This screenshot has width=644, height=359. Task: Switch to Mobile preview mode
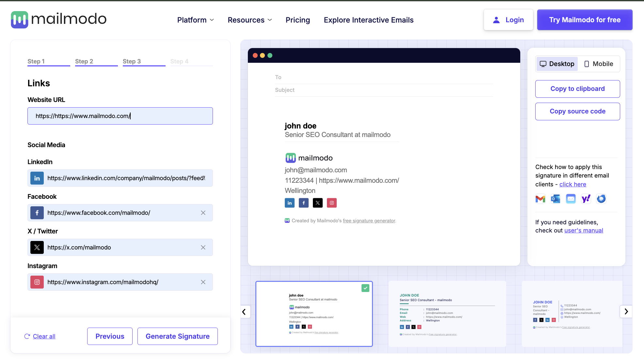point(599,64)
